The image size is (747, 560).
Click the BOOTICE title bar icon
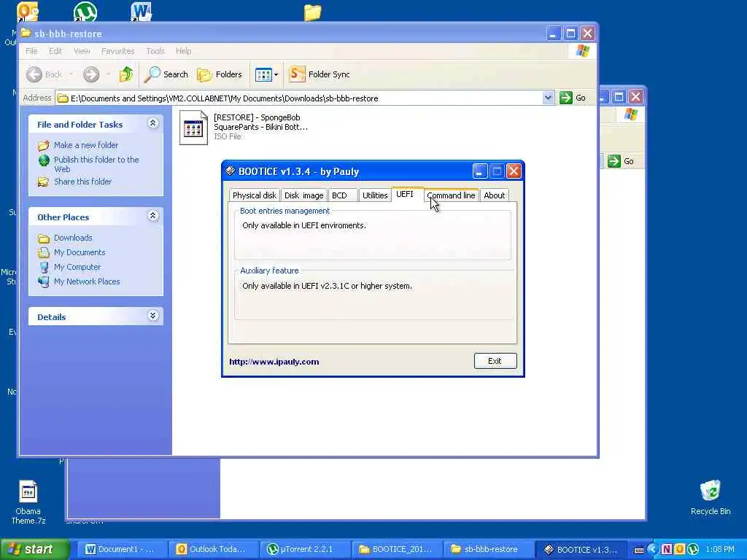[230, 171]
